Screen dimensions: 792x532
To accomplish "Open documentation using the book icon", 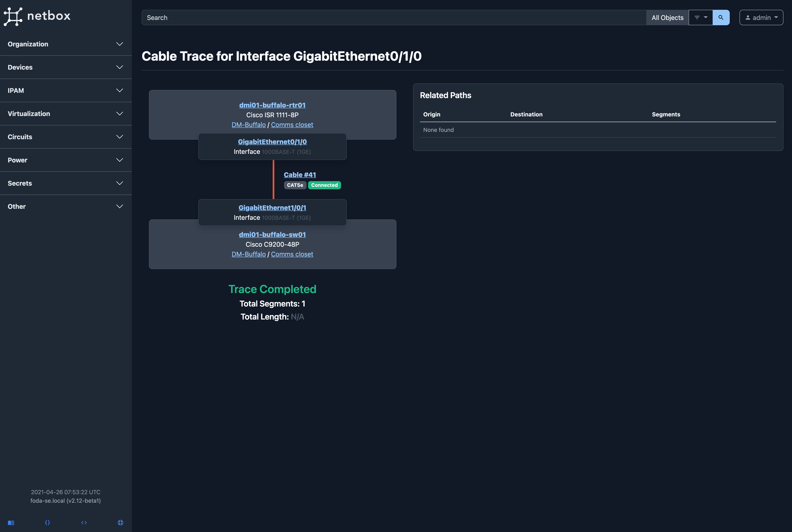I will (11, 522).
